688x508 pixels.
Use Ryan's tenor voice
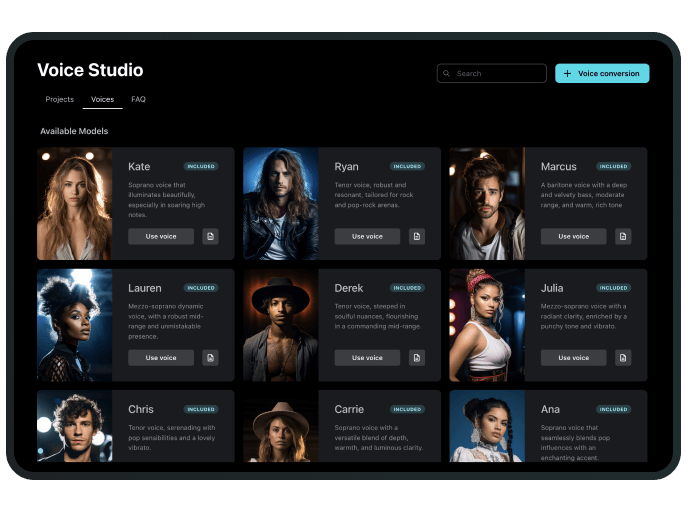tap(367, 236)
